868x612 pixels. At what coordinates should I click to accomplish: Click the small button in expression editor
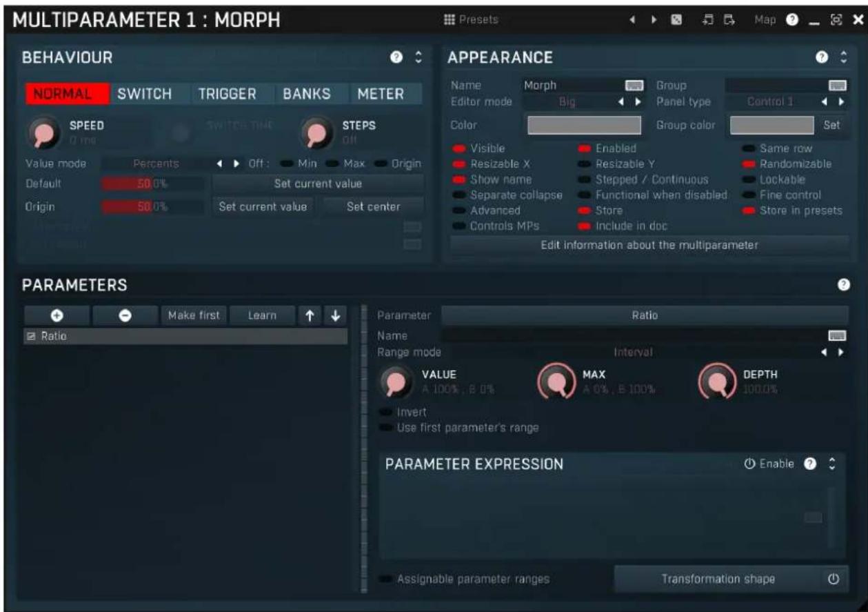coord(813,517)
